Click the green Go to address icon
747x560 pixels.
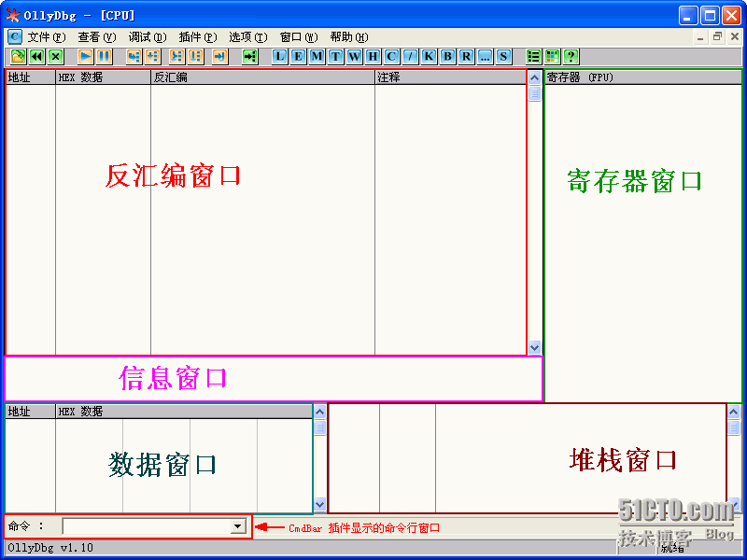(250, 57)
